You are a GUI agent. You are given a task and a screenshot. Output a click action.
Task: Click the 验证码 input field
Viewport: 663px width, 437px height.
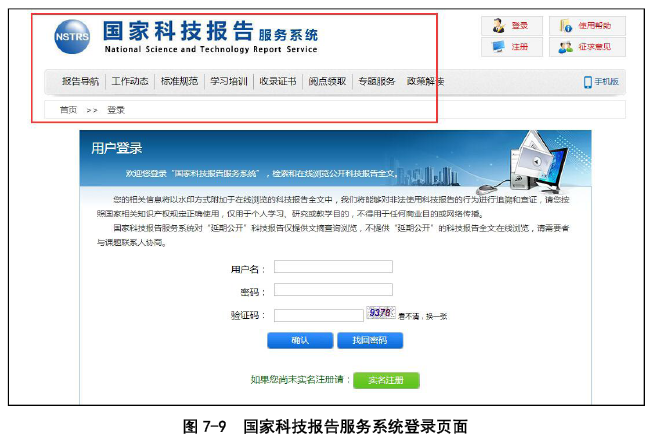(x=318, y=315)
